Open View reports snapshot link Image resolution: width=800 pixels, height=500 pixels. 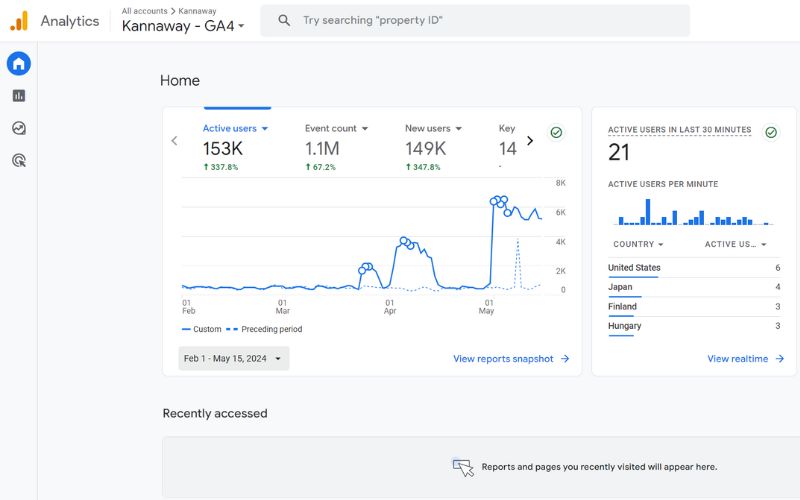[511, 359]
